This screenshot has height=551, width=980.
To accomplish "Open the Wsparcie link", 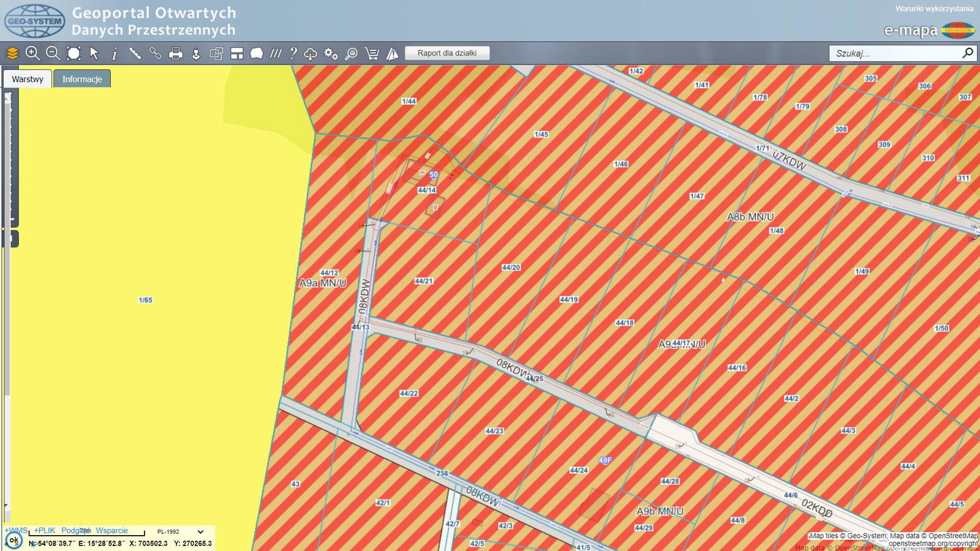I will (111, 530).
